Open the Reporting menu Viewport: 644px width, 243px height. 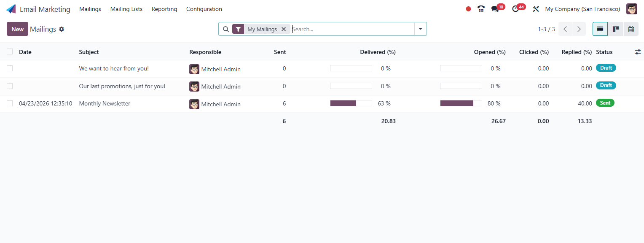164,9
